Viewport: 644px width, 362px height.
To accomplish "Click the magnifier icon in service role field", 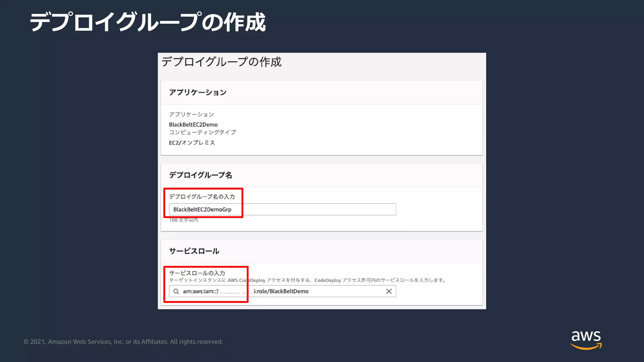I will pyautogui.click(x=176, y=291).
